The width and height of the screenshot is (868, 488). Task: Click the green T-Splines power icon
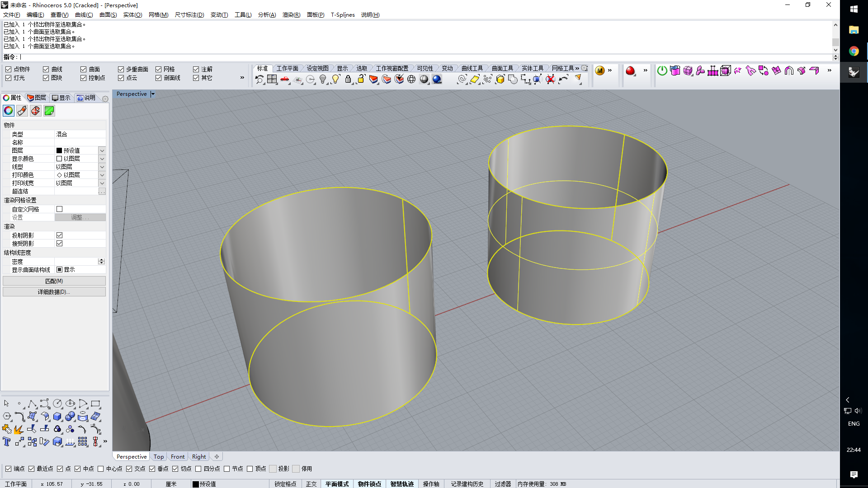(x=662, y=70)
